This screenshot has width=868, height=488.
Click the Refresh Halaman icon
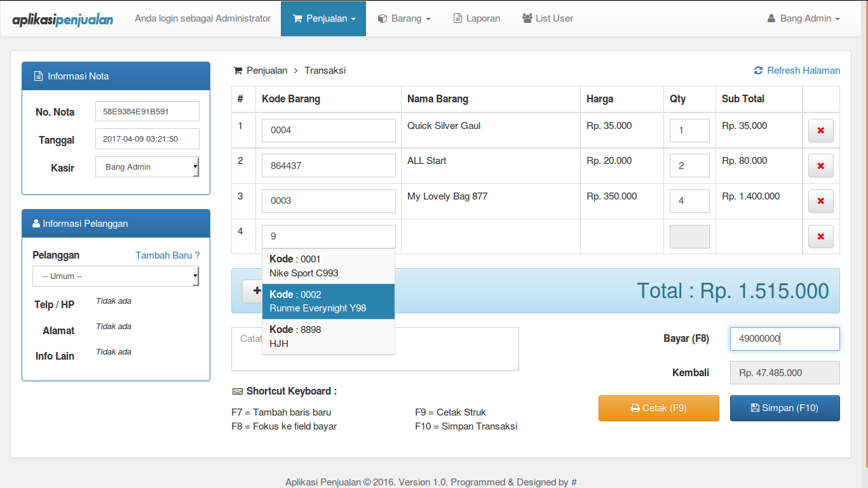pyautogui.click(x=758, y=71)
